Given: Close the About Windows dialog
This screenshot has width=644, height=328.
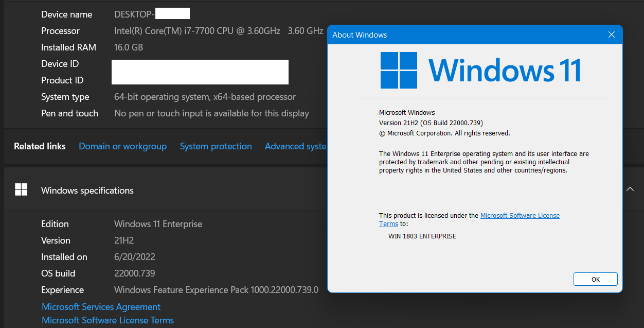Looking at the screenshot, I should coord(611,34).
